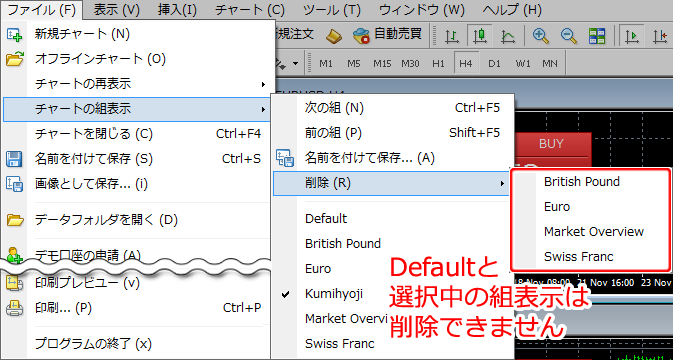The image size is (673, 360).
Task: Choose データフォルダを開く (D)
Action: point(136,221)
